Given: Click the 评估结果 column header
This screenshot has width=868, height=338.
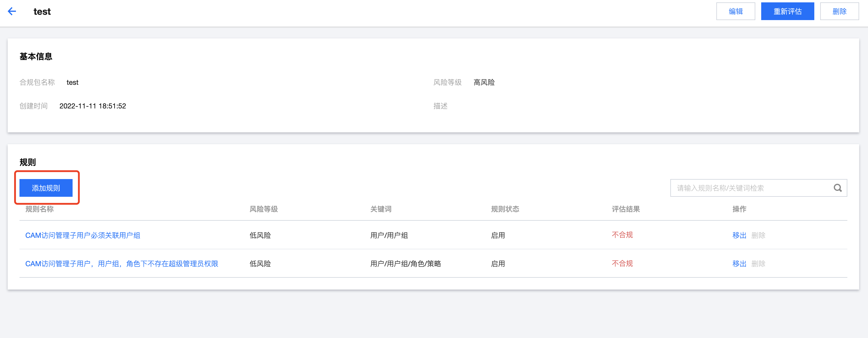Looking at the screenshot, I should pos(625,209).
